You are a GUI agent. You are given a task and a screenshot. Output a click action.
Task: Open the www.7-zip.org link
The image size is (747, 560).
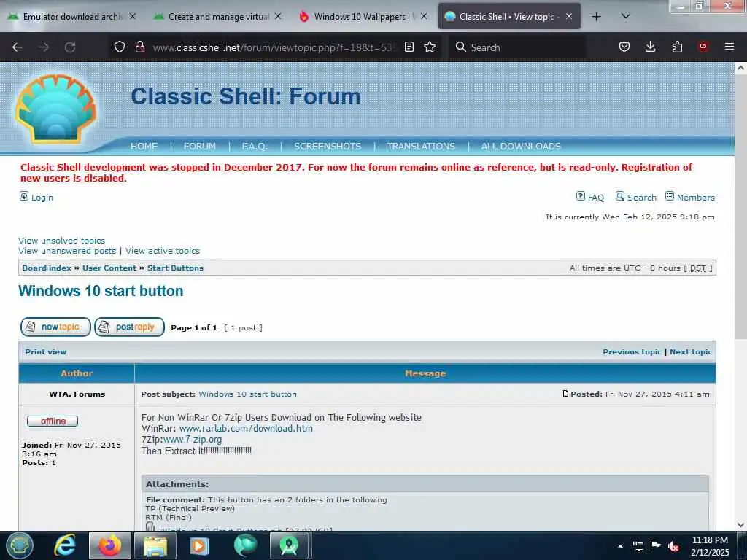click(193, 440)
